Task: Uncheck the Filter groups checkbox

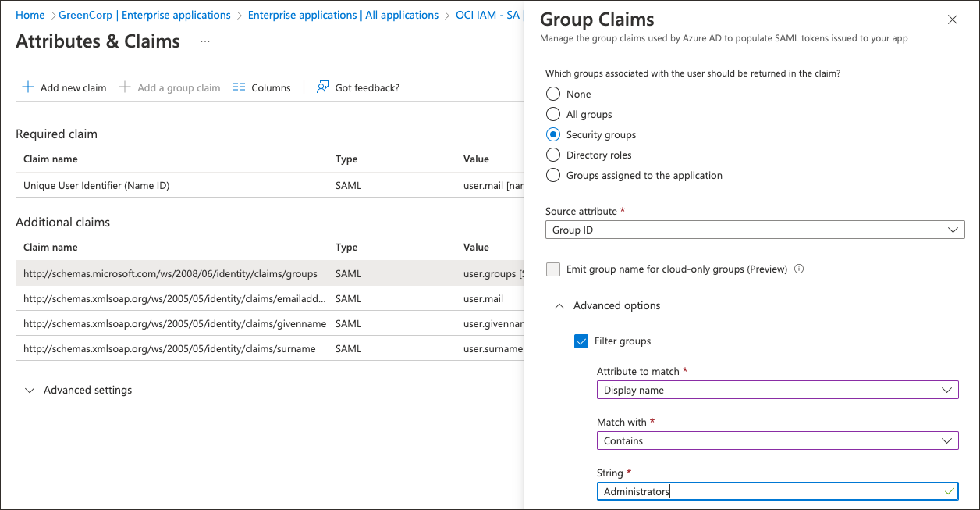Action: (x=581, y=341)
